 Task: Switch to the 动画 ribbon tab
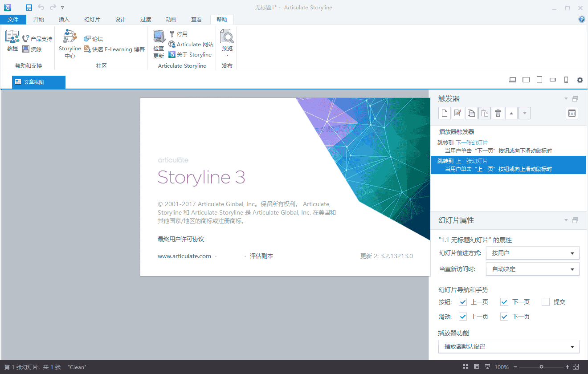coord(171,19)
